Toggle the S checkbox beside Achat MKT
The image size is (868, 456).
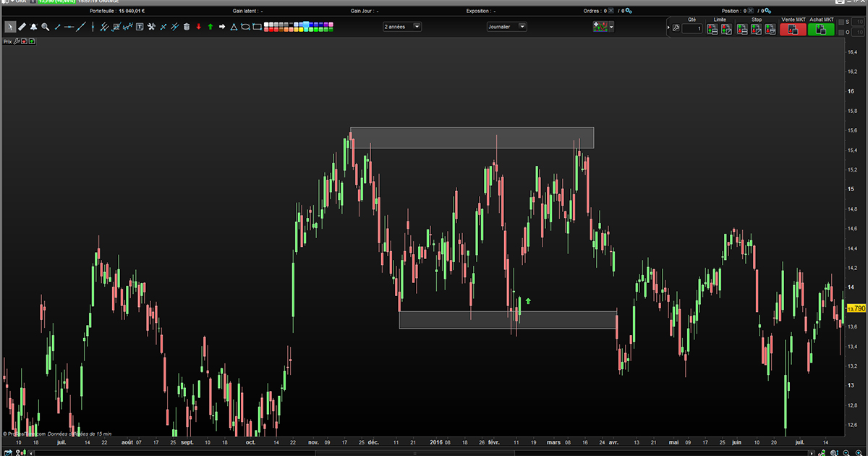tap(841, 22)
